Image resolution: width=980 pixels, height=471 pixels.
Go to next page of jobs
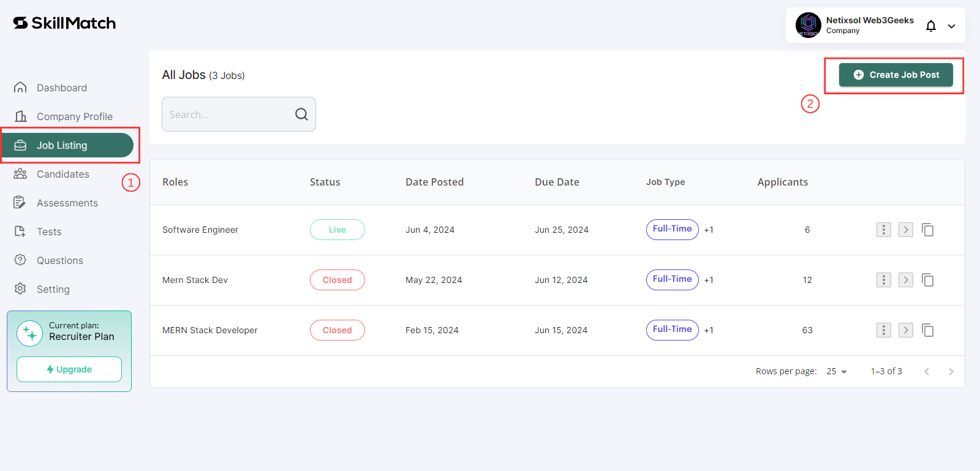pos(951,371)
